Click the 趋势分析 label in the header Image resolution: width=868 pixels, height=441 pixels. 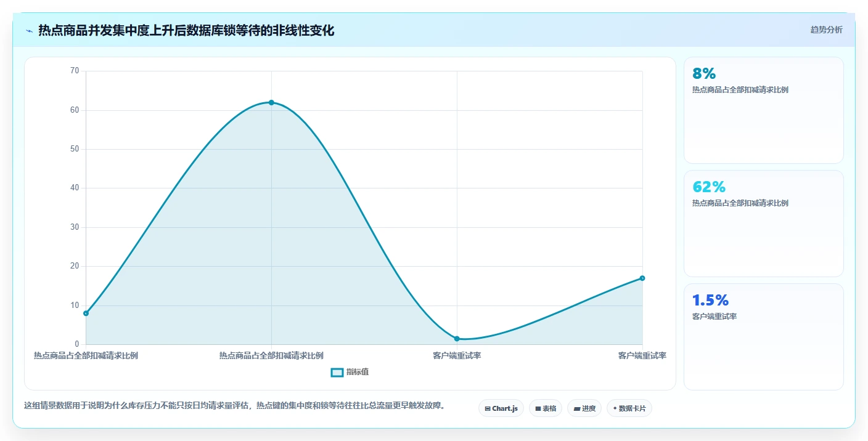(x=826, y=30)
